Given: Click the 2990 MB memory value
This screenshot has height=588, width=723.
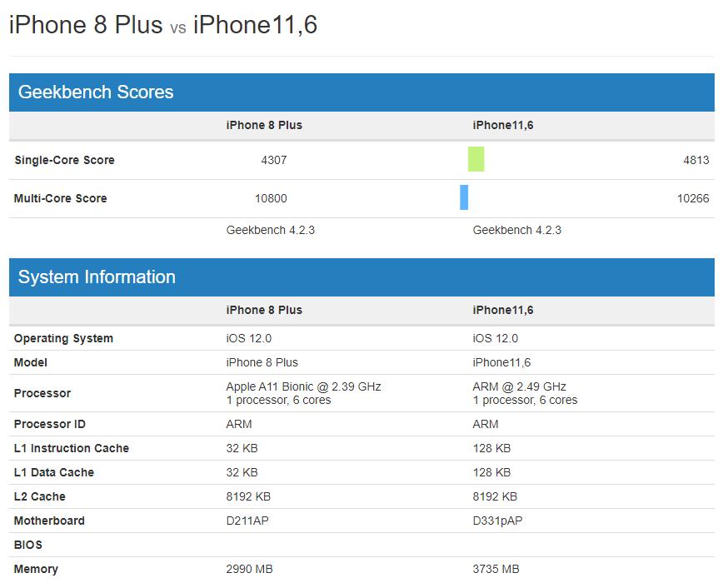Looking at the screenshot, I should pyautogui.click(x=249, y=569).
